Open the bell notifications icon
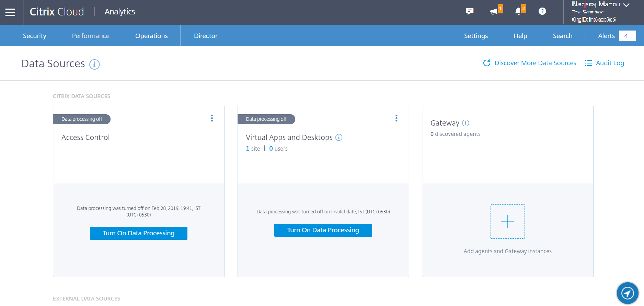 point(518,12)
